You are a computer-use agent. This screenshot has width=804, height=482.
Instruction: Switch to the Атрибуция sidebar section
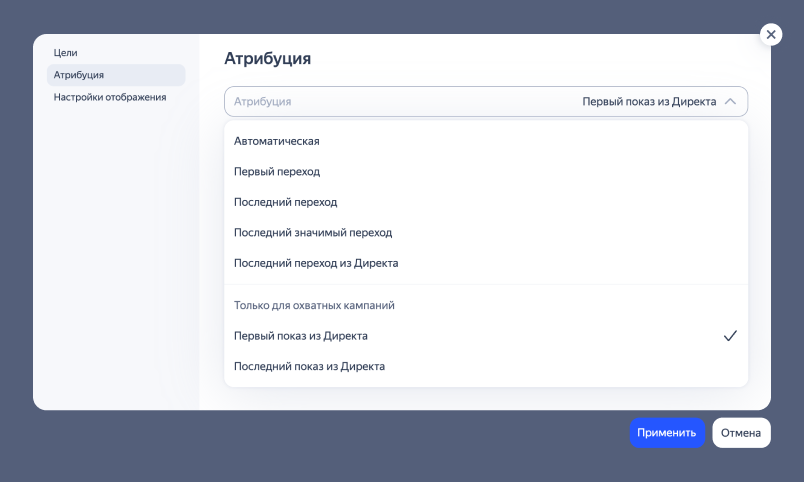[x=79, y=75]
